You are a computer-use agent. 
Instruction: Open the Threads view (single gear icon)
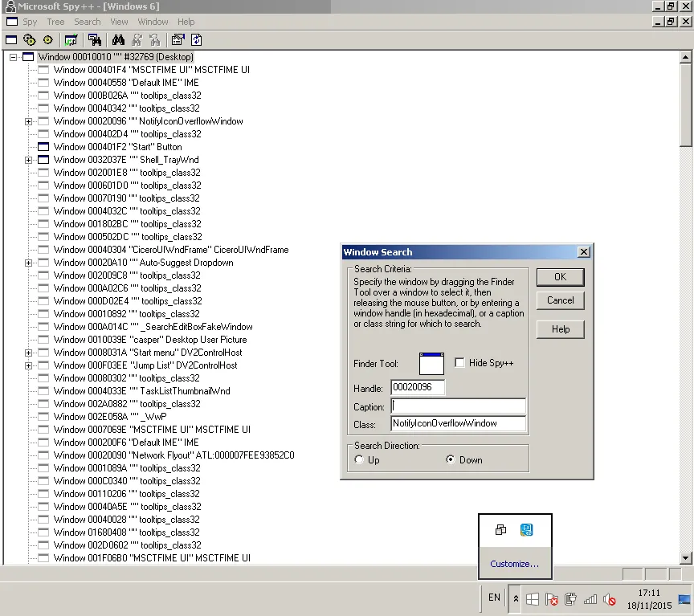point(48,40)
